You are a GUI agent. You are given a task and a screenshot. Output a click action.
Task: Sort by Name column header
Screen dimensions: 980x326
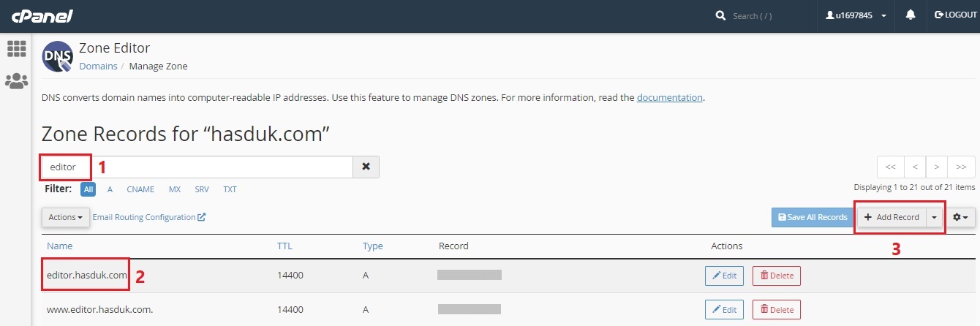point(60,246)
